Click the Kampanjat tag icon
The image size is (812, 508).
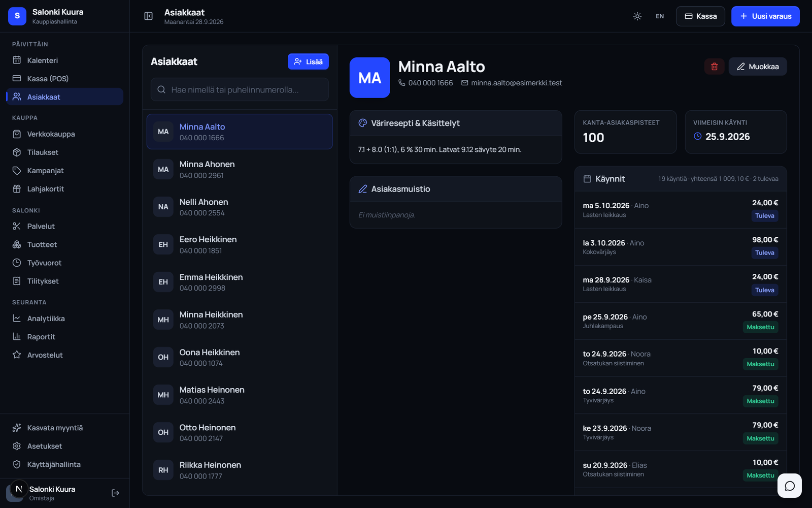17,170
